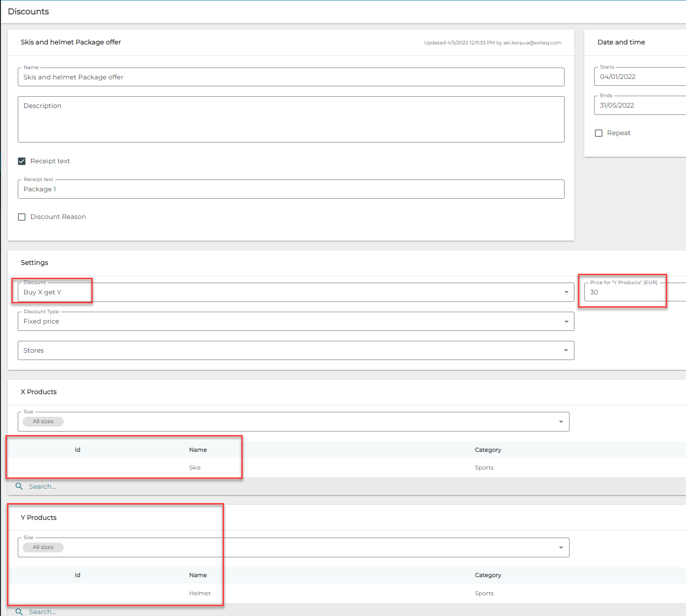
Task: Tick the Repeat checkbox
Action: tap(599, 133)
